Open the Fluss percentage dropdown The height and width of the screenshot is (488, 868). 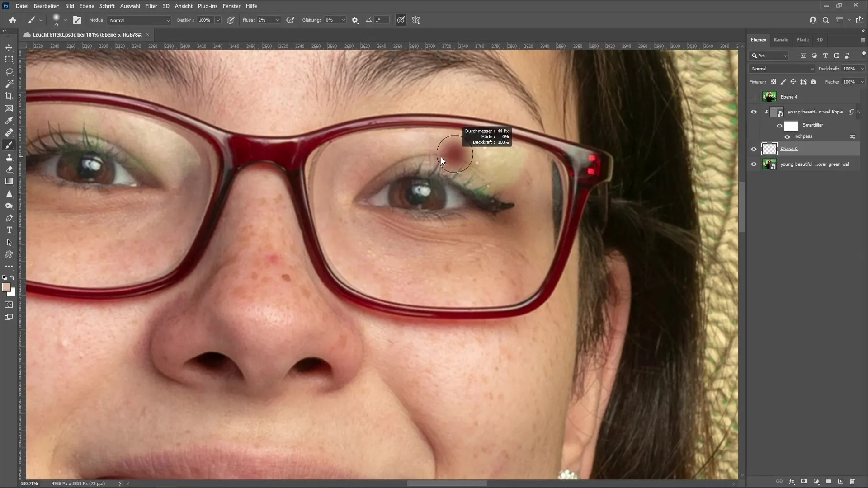point(276,20)
